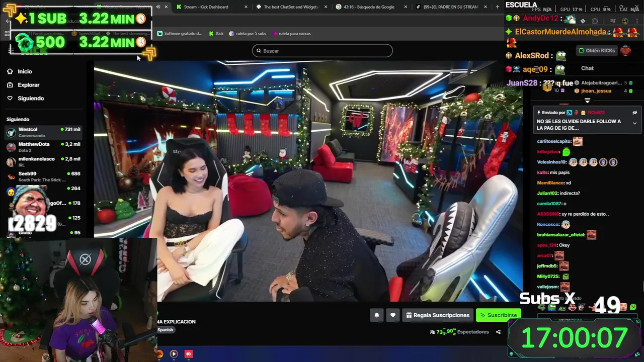This screenshot has width=644, height=362.
Task: Click Alejabuitragoari in the gift leaderboard
Action: [x=601, y=83]
